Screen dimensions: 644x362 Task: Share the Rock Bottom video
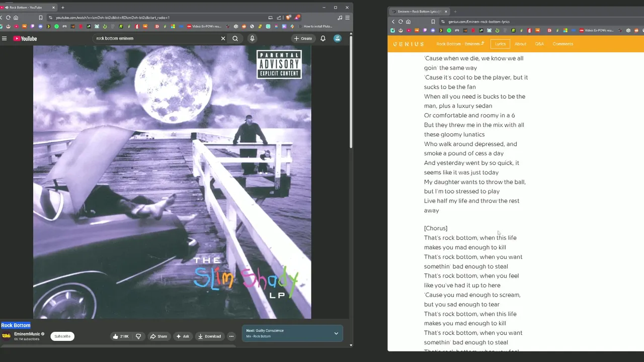point(158,336)
